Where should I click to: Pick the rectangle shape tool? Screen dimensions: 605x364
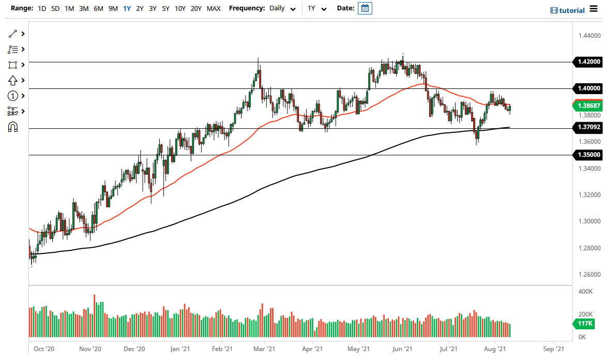tap(13, 65)
